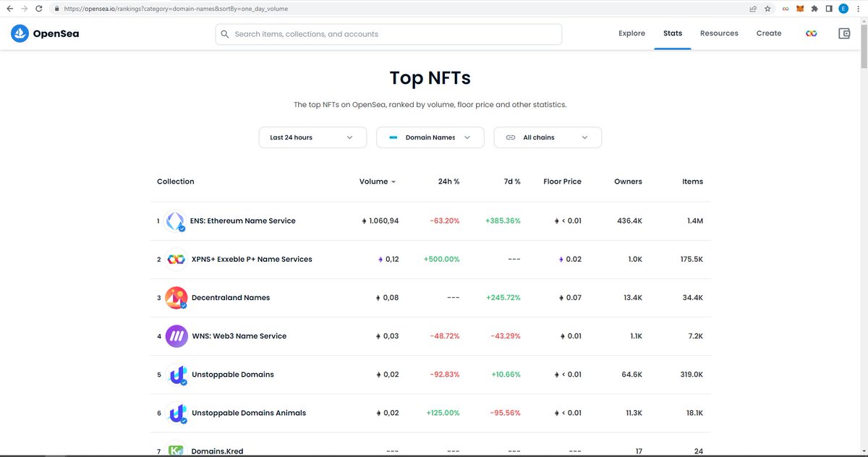Click the browser forward arrow
This screenshot has height=457, width=868.
24,9
